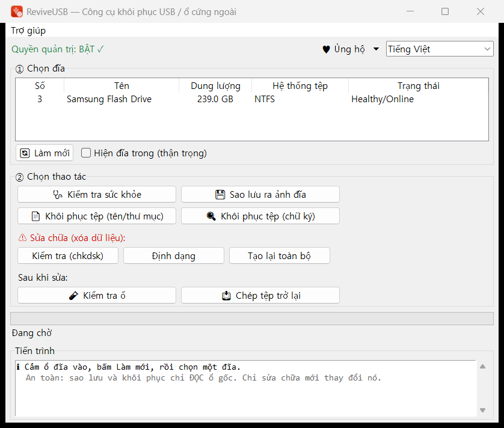This screenshot has width=504, height=428.
Task: Click the Định dạng button
Action: pyautogui.click(x=174, y=255)
